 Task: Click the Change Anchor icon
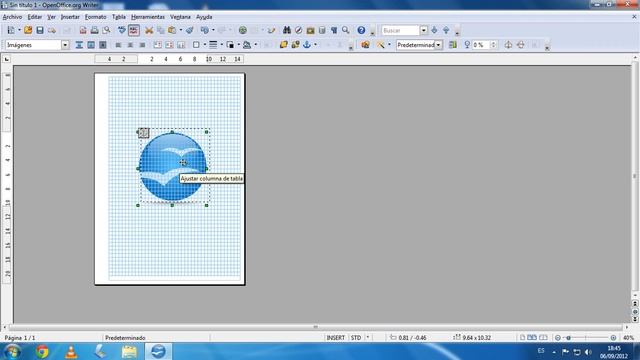click(x=307, y=45)
